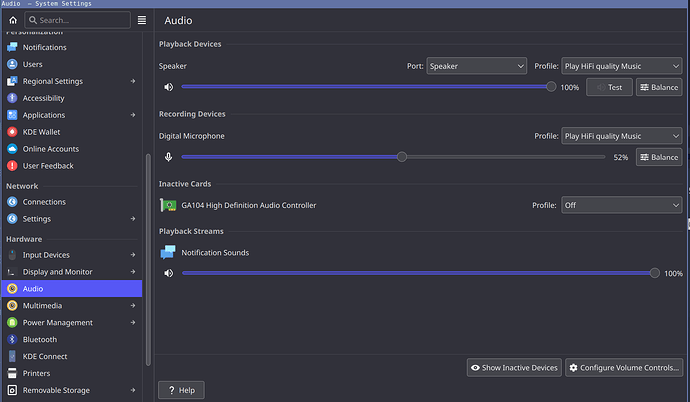
Task: Click the KDE Connect phone icon
Action: click(x=12, y=356)
